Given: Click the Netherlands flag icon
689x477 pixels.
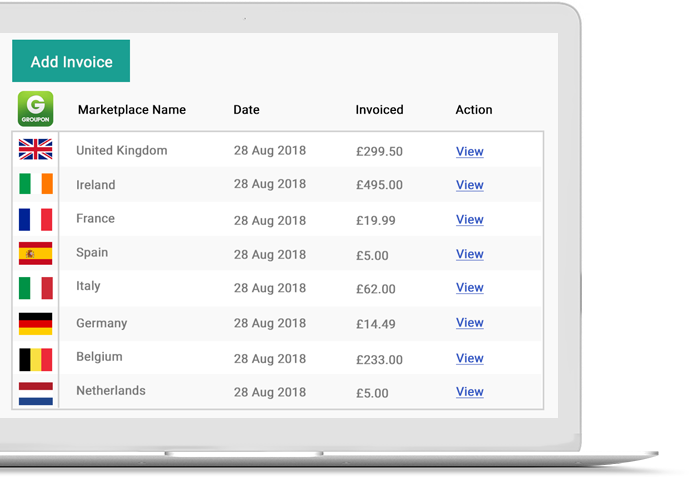Looking at the screenshot, I should pos(36,394).
